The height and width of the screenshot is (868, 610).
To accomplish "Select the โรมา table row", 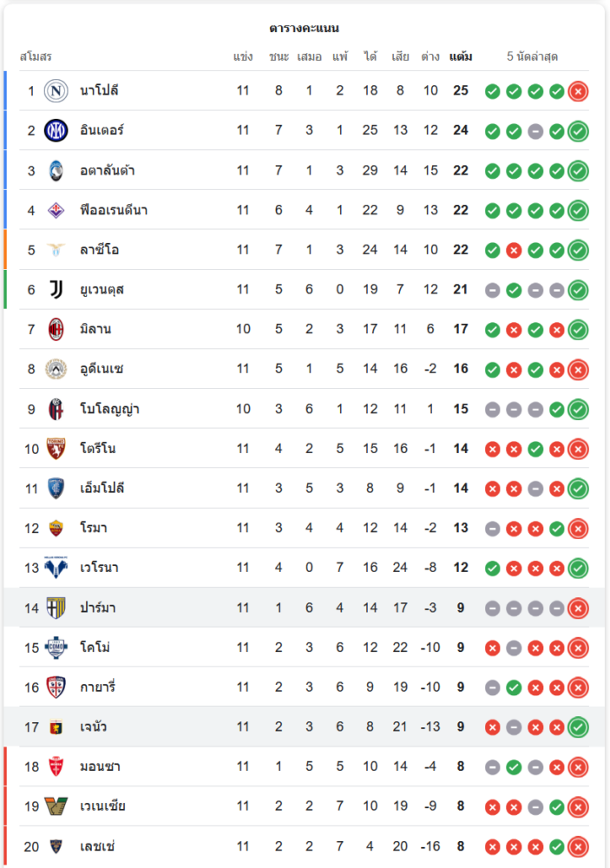I will pos(304,529).
